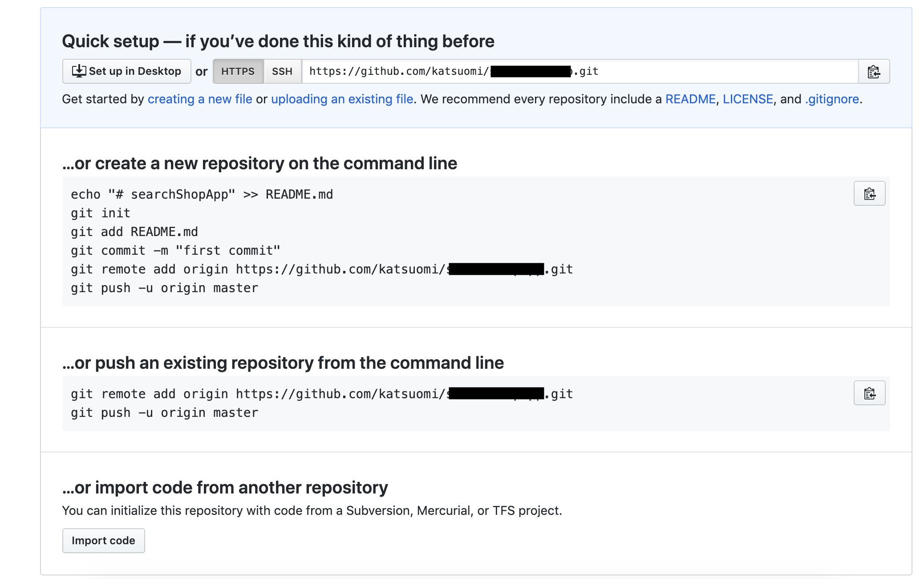The height and width of the screenshot is (579, 924).
Task: Click the .gitignore link
Action: click(x=832, y=99)
